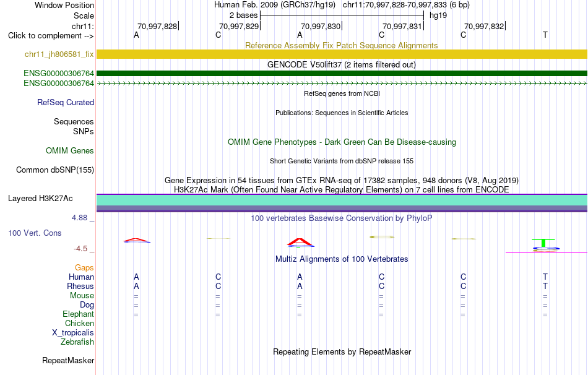Screen dimensions: 588x375
Task: Click the 100 vertebrates Basewise Conservation by PhyloP title
Action: pos(342,218)
